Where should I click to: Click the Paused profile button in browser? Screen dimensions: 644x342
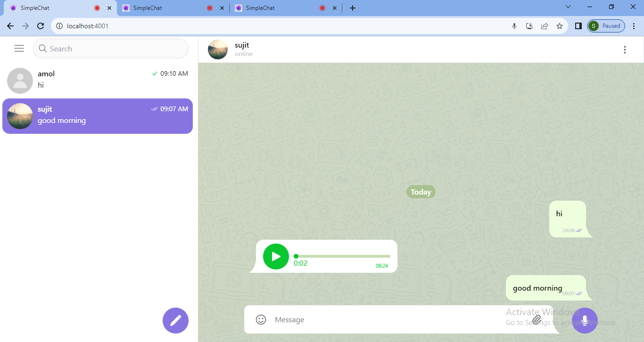point(605,26)
